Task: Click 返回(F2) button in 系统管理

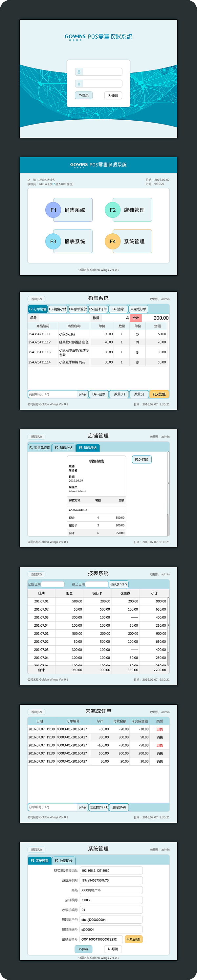Action: pyautogui.click(x=36, y=850)
